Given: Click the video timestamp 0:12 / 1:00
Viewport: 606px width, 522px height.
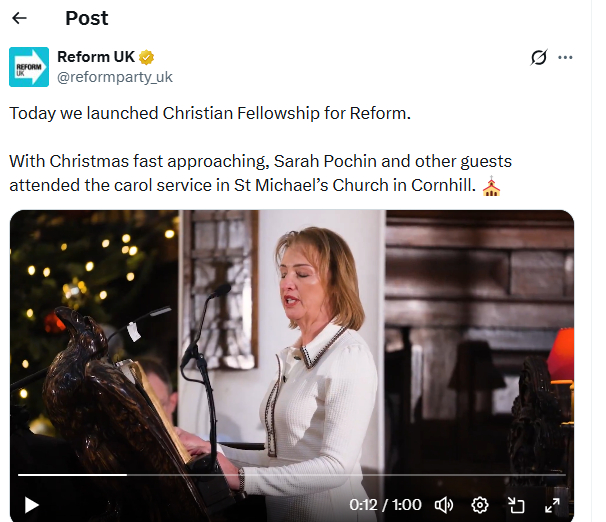Looking at the screenshot, I should (x=385, y=505).
